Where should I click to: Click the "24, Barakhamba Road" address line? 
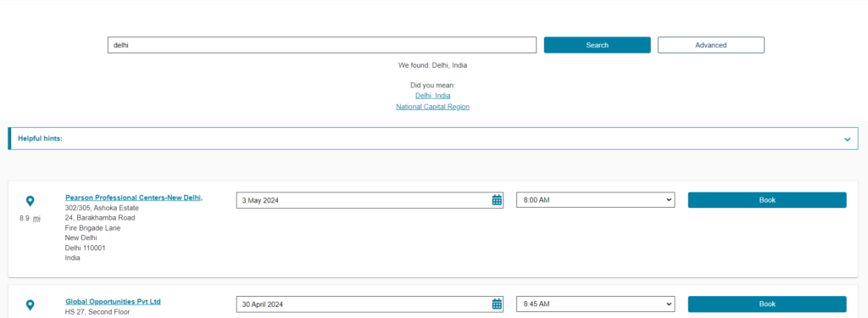(x=100, y=218)
